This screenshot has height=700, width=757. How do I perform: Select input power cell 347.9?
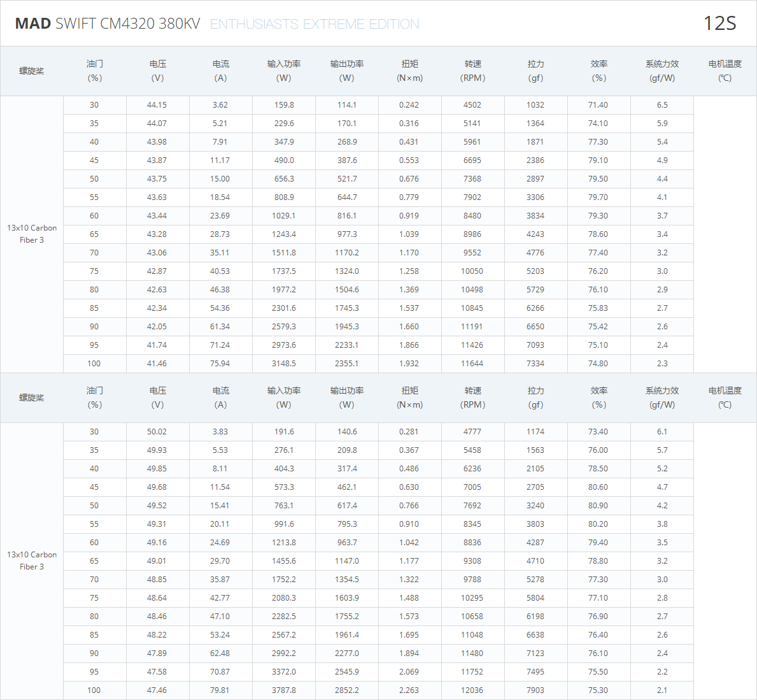click(x=284, y=142)
